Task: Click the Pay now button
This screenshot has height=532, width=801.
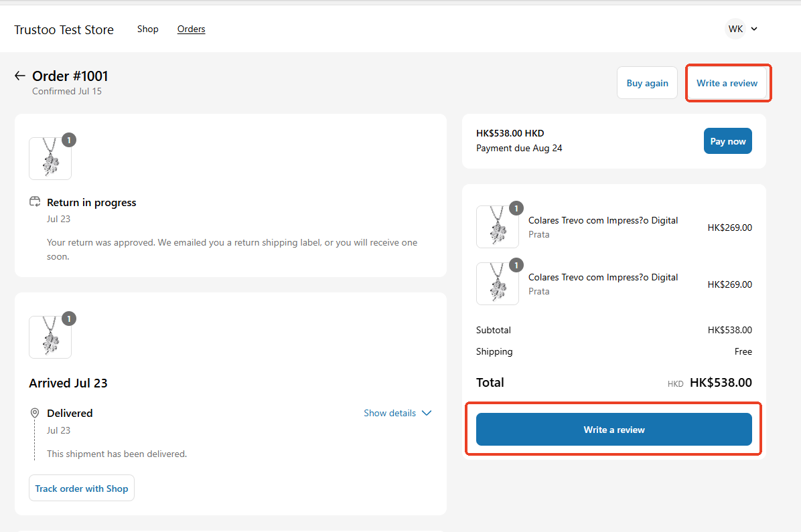Action: pos(727,141)
